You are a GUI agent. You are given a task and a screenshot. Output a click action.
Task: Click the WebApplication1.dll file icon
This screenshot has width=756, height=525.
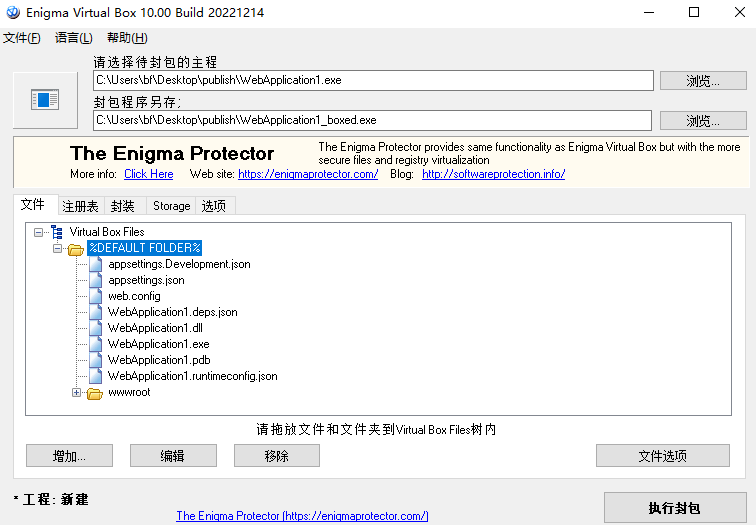click(x=96, y=328)
